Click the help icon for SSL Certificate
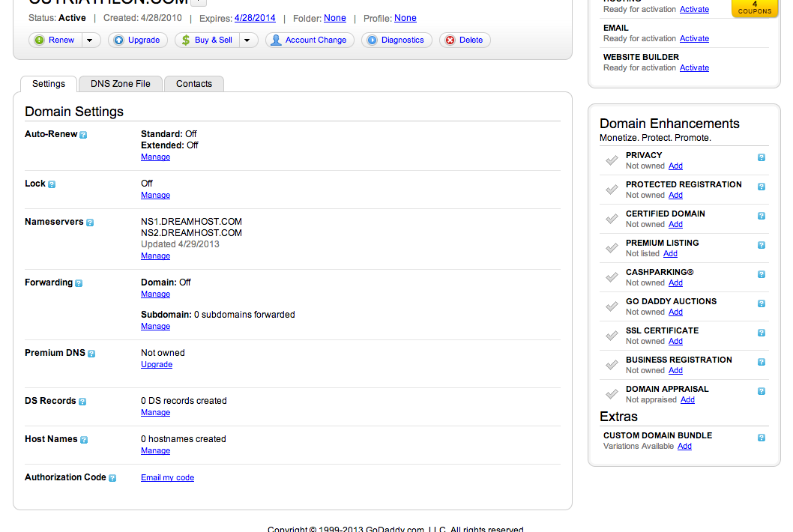The width and height of the screenshot is (793, 532). (762, 333)
